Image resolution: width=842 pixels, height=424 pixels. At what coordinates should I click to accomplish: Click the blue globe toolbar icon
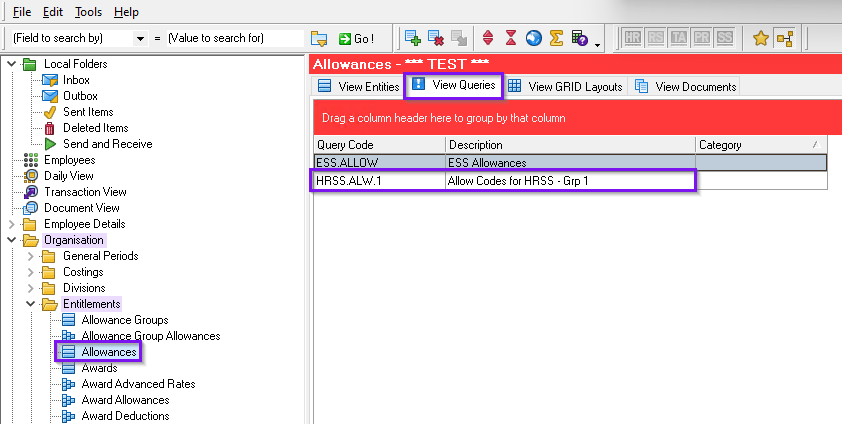[533, 38]
